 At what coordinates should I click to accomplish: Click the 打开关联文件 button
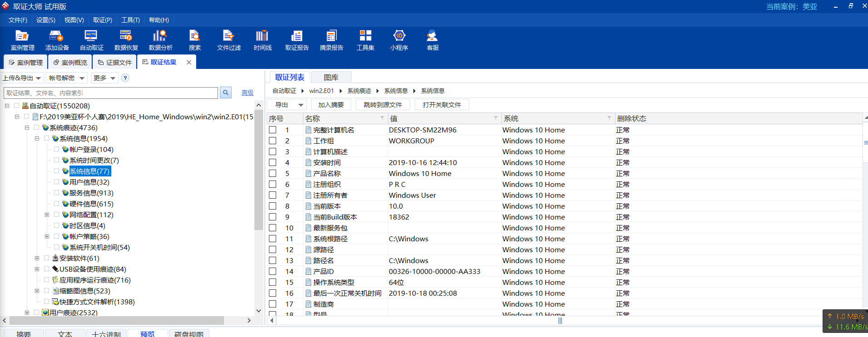tap(442, 105)
